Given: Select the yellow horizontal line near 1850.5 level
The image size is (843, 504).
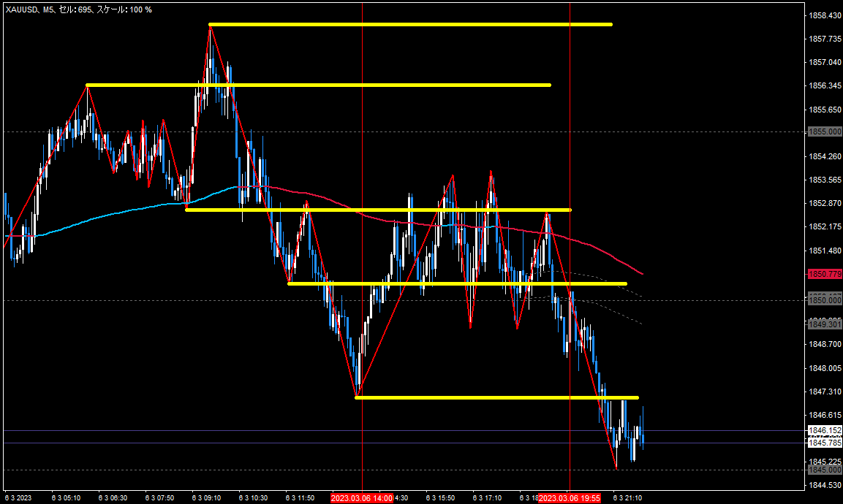Looking at the screenshot, I should 458,283.
